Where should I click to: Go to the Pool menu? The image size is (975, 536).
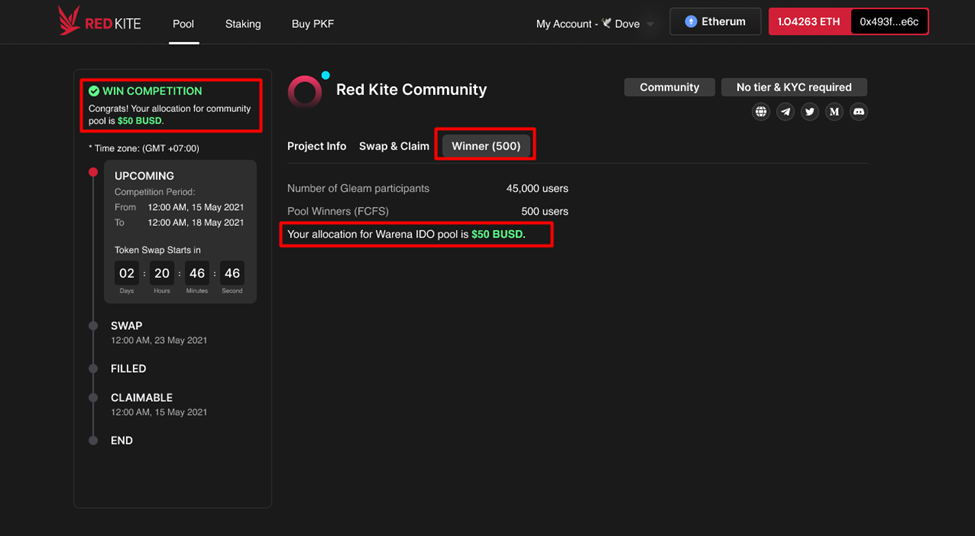(183, 24)
